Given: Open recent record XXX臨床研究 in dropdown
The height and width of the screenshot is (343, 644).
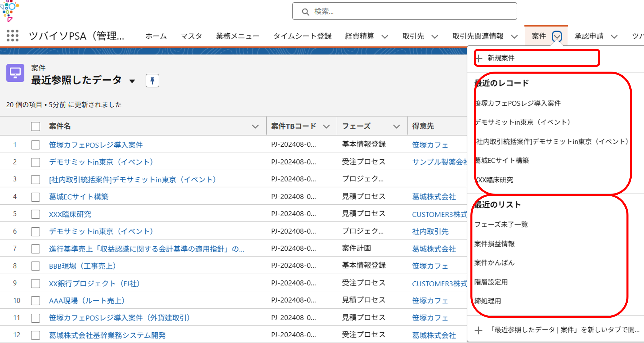Looking at the screenshot, I should [x=494, y=180].
